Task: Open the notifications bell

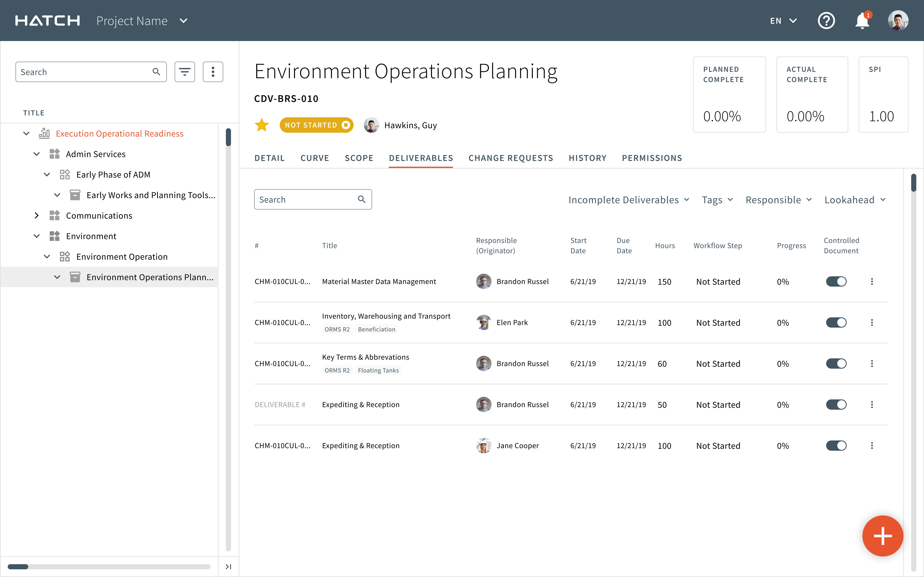Action: (862, 21)
